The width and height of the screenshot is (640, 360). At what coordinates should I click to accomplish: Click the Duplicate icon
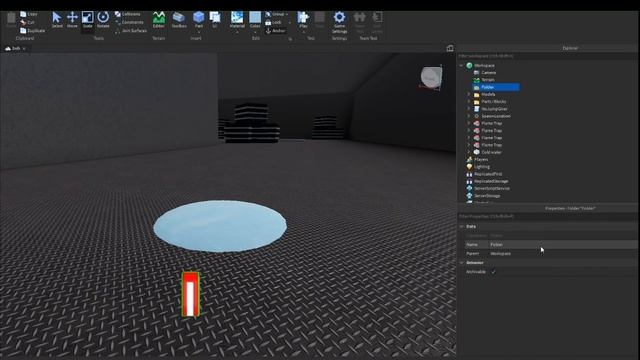point(23,31)
